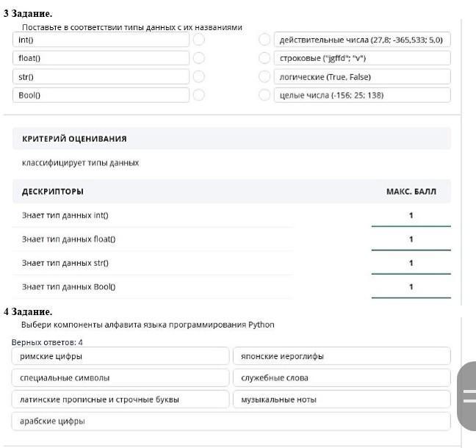
Task: Pick латинские прописные и строчные буквы
Action: tap(120, 400)
